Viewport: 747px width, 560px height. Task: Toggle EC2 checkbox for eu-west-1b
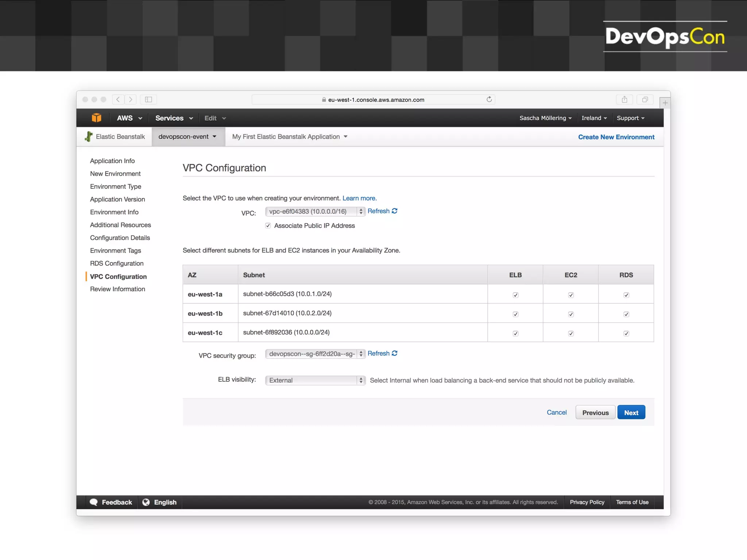click(571, 314)
